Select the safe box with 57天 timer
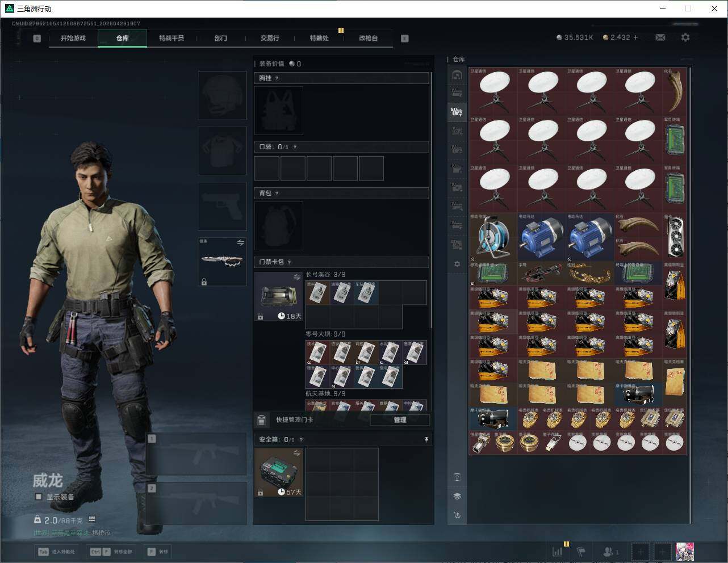Viewport: 728px width, 563px height. tap(279, 472)
